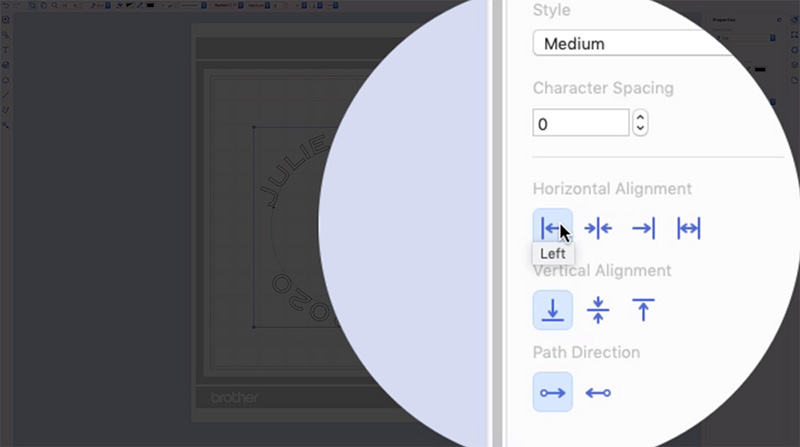Click the curved JULIE text on canvas
The width and height of the screenshot is (800, 447).
point(290,170)
